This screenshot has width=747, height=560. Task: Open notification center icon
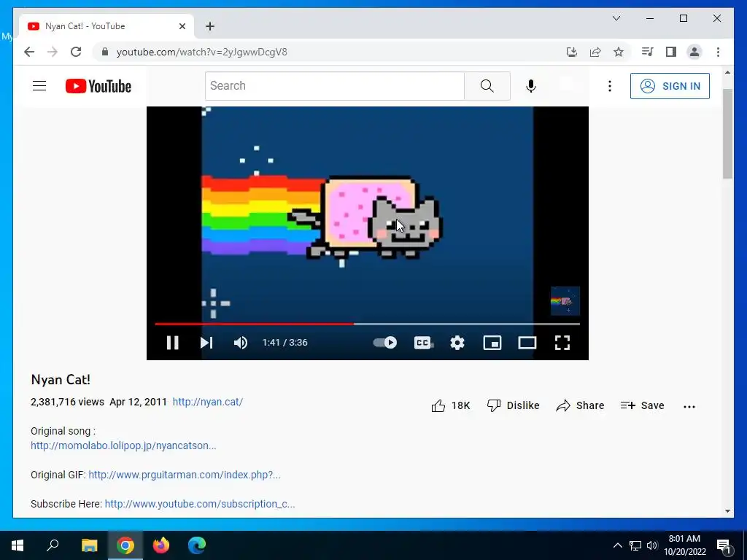pos(724,546)
